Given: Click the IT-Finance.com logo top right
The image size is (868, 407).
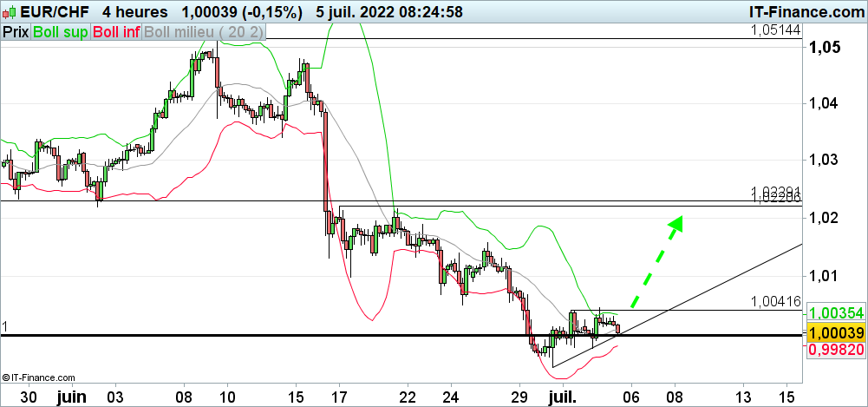Looking at the screenshot, I should point(806,11).
